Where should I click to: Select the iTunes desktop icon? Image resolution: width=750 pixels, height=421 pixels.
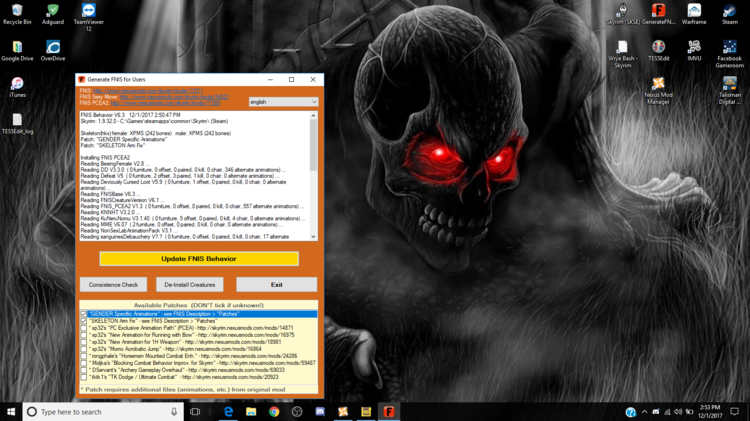coord(17,87)
